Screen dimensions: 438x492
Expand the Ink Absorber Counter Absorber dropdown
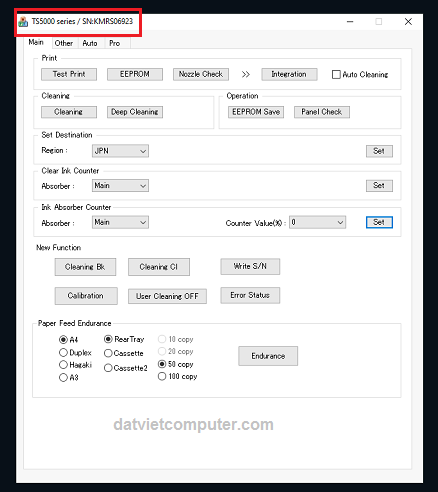120,222
